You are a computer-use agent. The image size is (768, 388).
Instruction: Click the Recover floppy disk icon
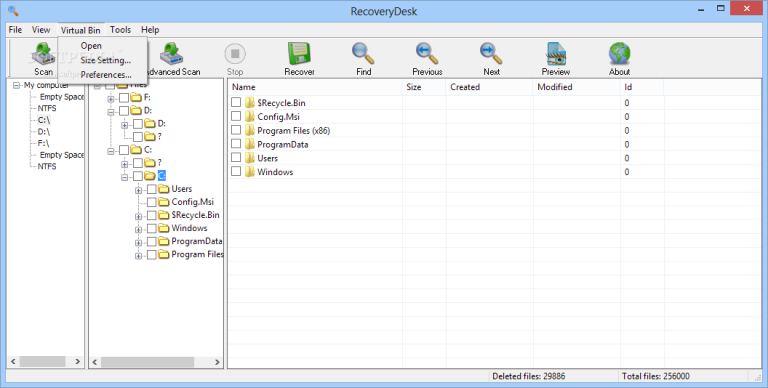(299, 54)
